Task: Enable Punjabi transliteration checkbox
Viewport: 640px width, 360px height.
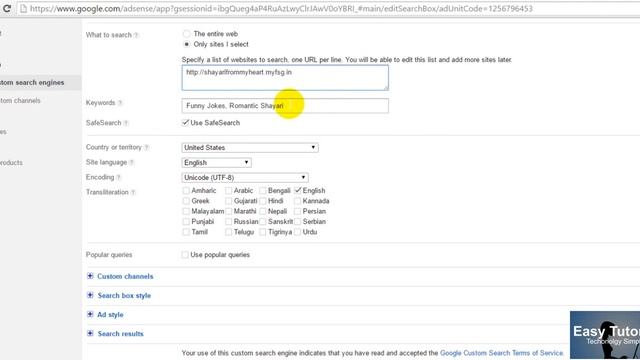Action: tap(186, 222)
